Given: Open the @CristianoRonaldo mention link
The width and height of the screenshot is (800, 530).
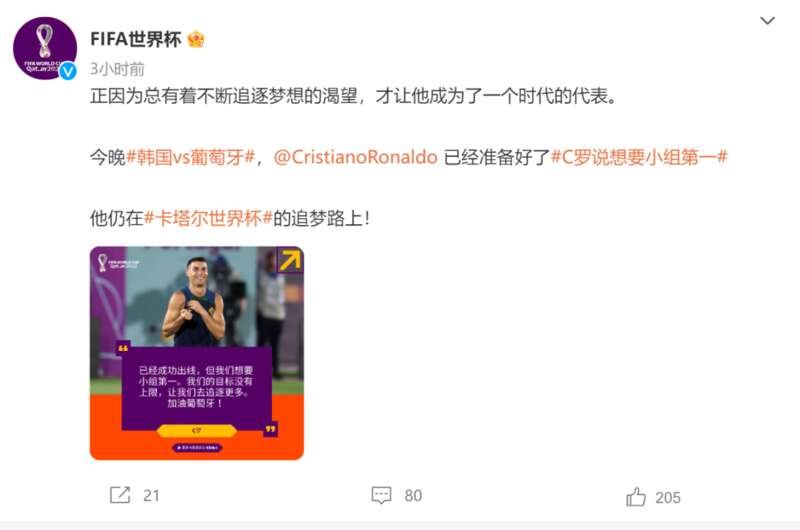Looking at the screenshot, I should pos(356,157).
